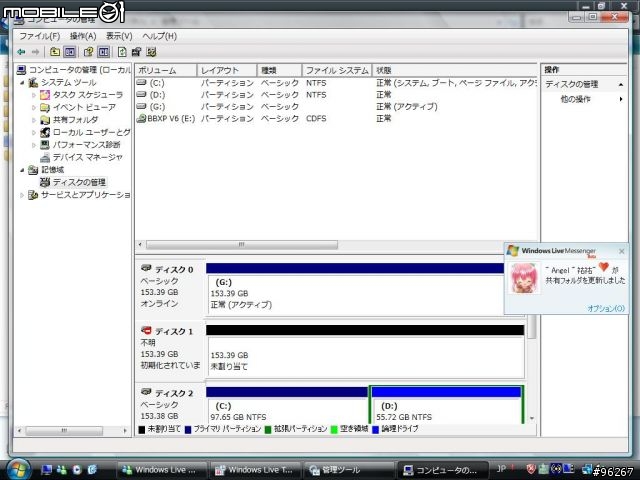Click the Windows Start orb
This screenshot has height=480, width=640.
click(17, 469)
